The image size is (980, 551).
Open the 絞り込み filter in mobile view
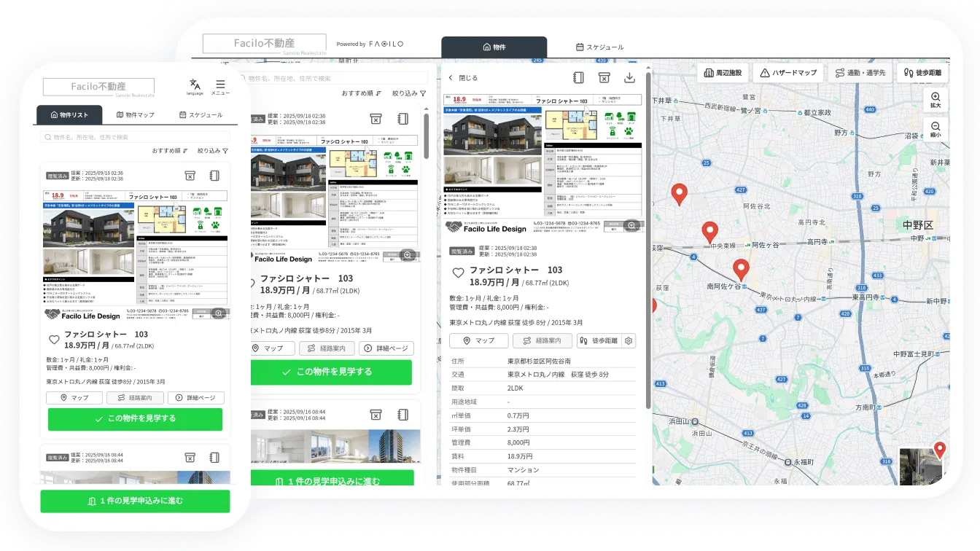coord(213,151)
